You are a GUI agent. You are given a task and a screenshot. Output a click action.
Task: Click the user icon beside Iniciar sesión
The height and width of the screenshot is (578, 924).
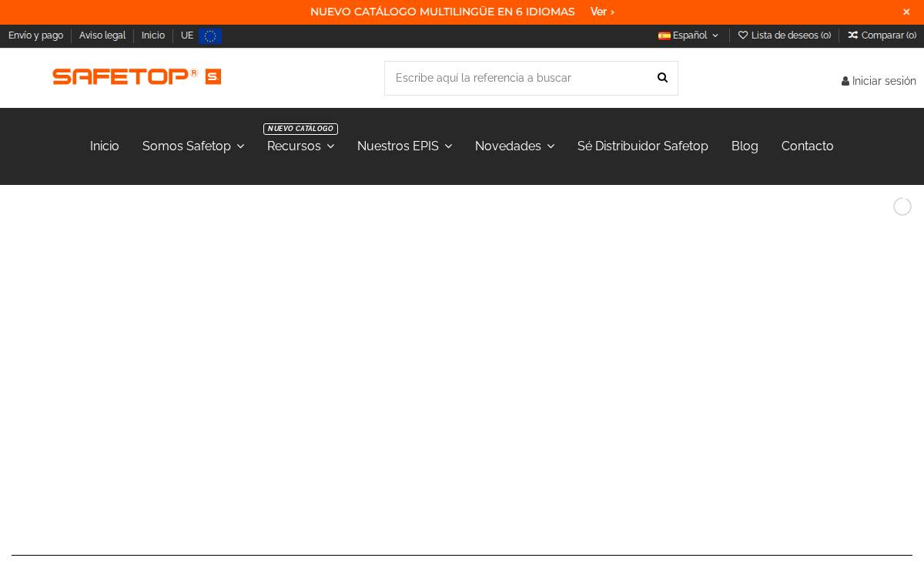(845, 81)
